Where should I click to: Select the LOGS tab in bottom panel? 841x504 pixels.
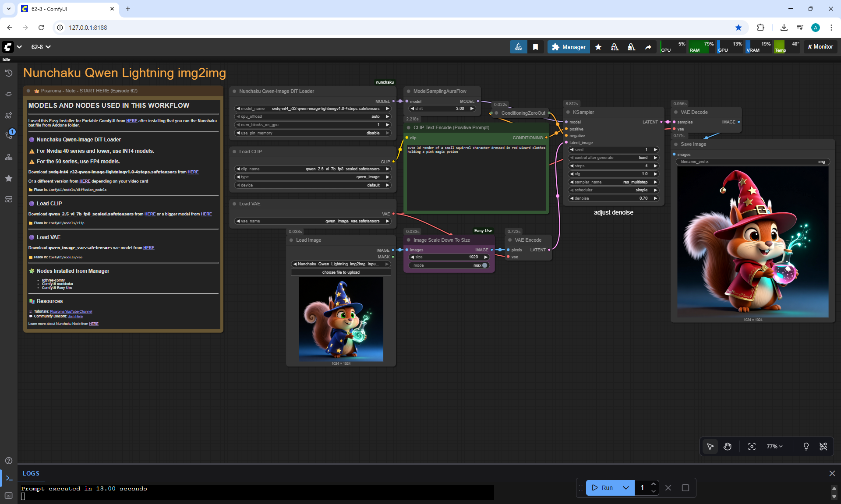coord(31,473)
